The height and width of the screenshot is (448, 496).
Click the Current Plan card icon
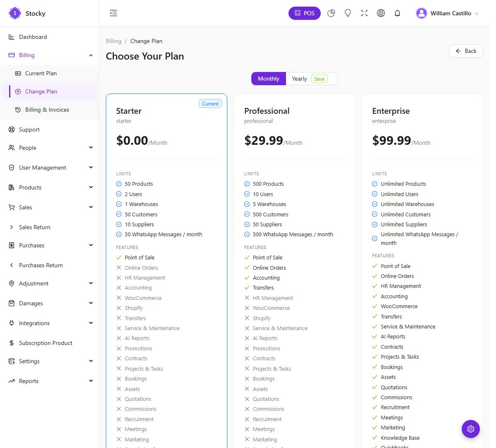click(18, 73)
